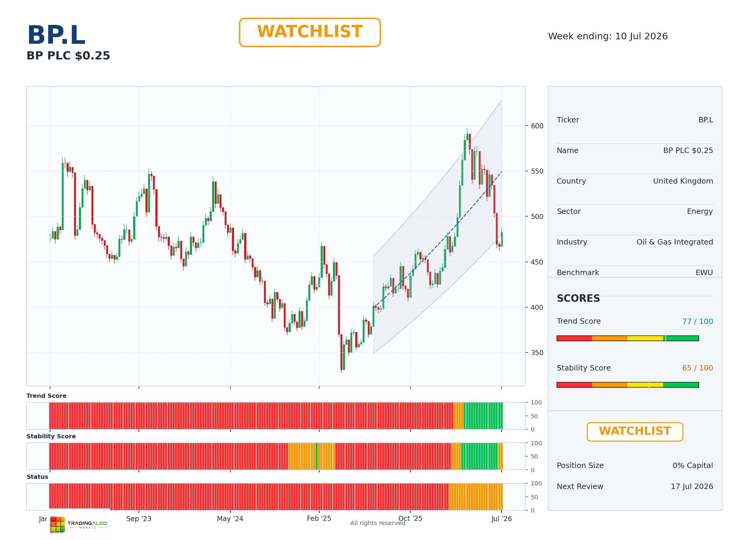
Task: Click the TradingAlgo Mosaic logo
Action: click(x=79, y=524)
